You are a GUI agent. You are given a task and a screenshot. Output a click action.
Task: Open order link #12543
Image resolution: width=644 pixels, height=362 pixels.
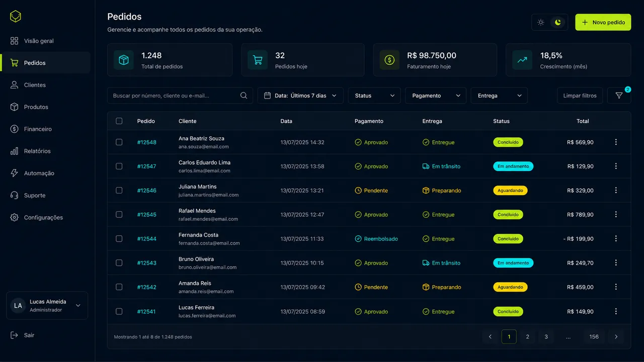coord(147,263)
